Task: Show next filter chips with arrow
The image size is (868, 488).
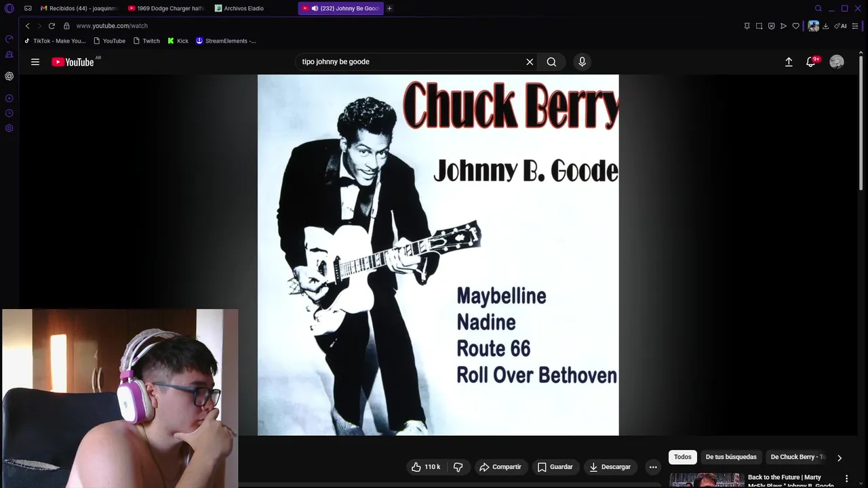Action: 839,457
